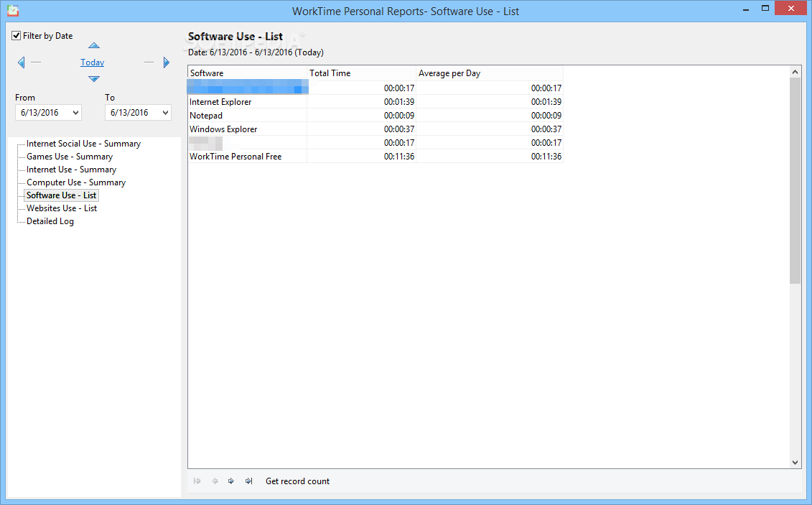Click the up triangle above Today
Image resolution: width=812 pixels, height=505 pixels.
point(94,45)
